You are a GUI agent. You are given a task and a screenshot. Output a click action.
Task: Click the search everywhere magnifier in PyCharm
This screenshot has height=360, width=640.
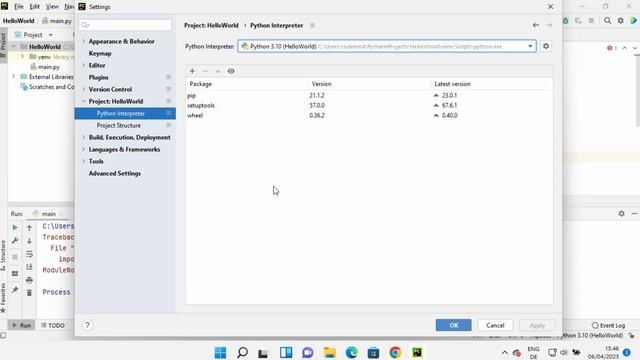click(607, 20)
